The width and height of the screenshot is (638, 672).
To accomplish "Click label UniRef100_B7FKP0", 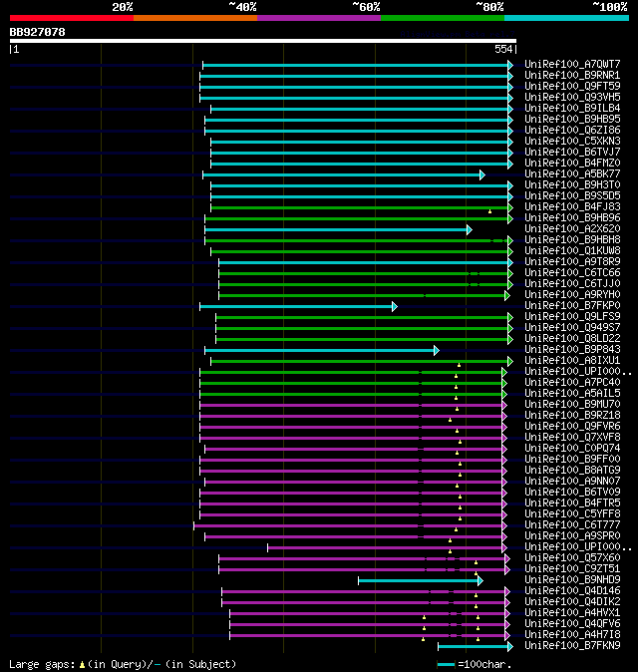I will 572,305.
